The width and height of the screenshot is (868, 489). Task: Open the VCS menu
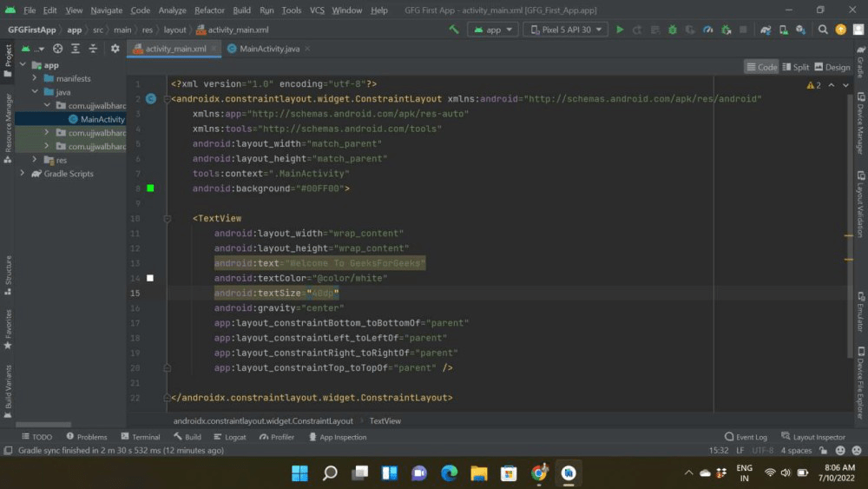[317, 10]
